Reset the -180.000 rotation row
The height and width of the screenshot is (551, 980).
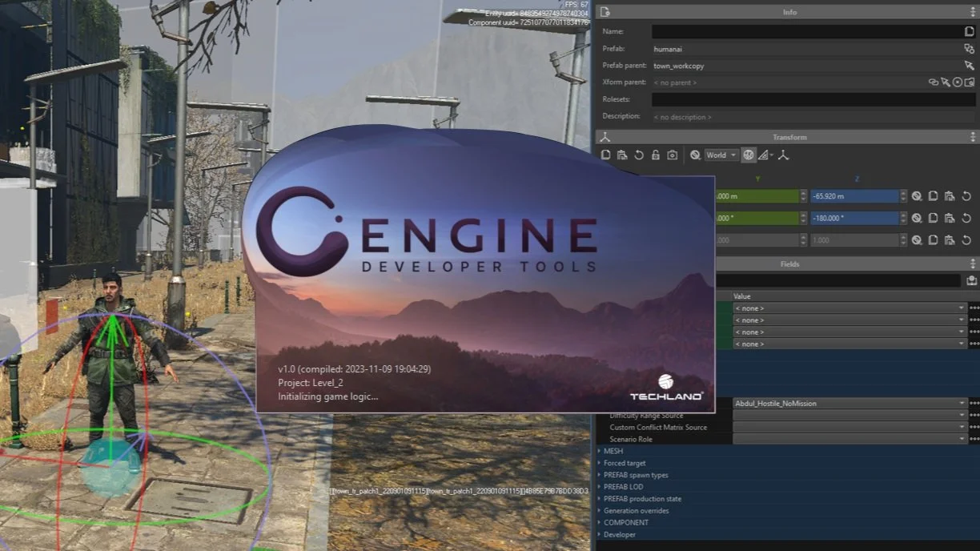coord(966,218)
